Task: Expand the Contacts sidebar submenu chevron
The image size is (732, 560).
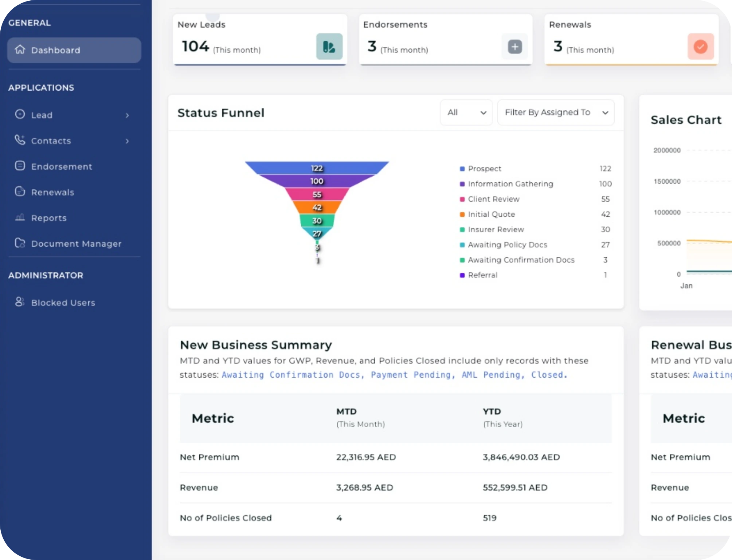Action: coord(128,141)
